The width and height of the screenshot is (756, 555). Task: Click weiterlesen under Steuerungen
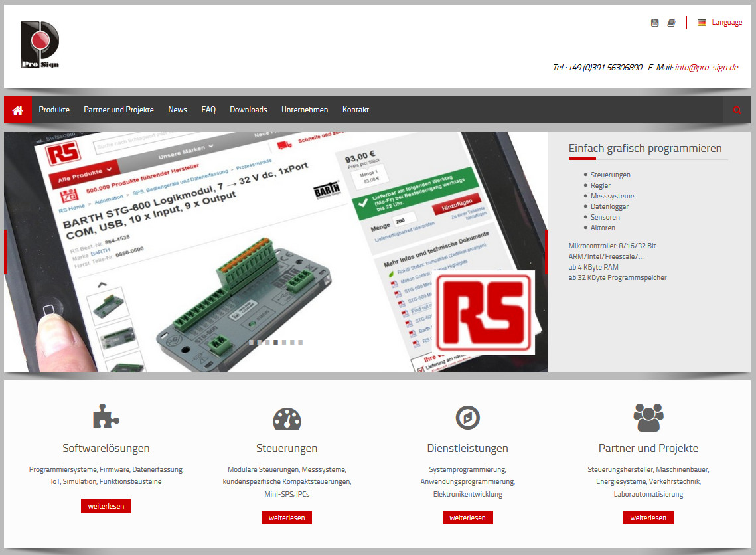pyautogui.click(x=287, y=518)
